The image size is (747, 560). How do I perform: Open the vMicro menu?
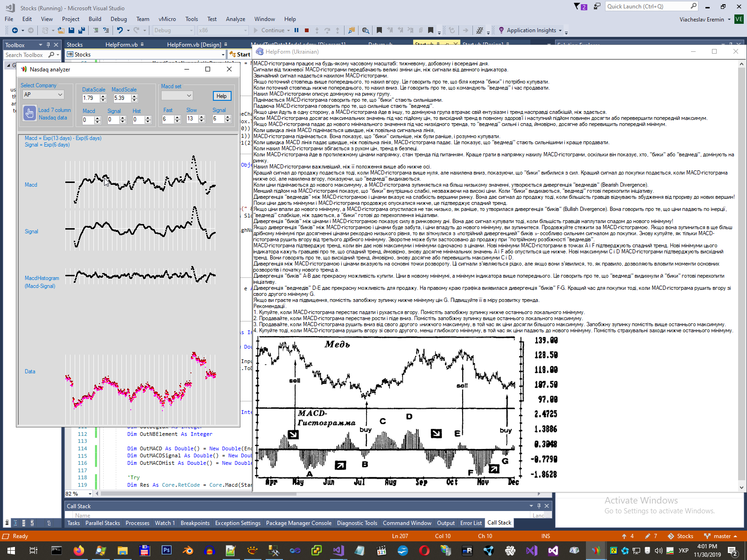pos(167,19)
